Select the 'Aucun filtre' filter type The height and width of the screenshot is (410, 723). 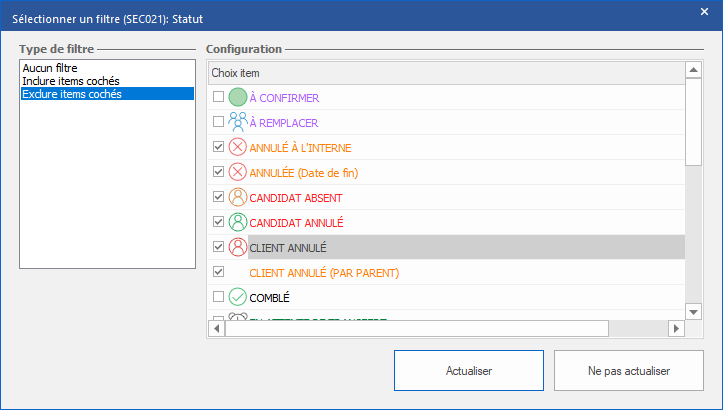pos(49,68)
